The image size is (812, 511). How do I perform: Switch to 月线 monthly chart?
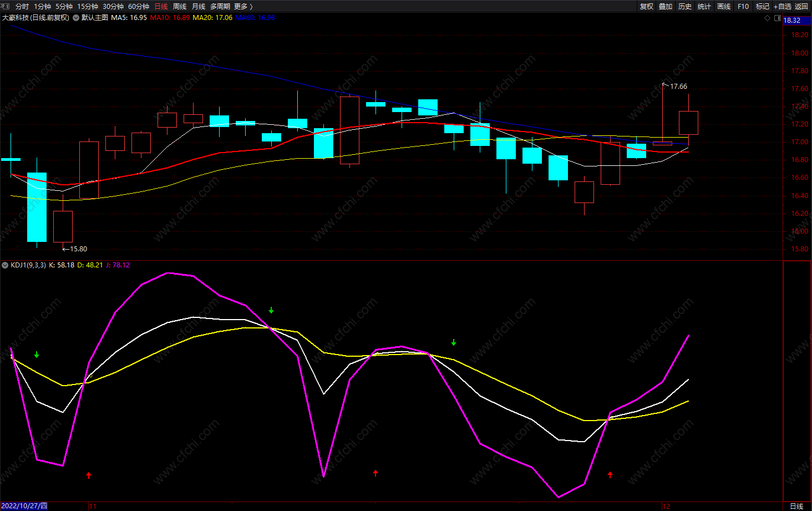(x=199, y=6)
